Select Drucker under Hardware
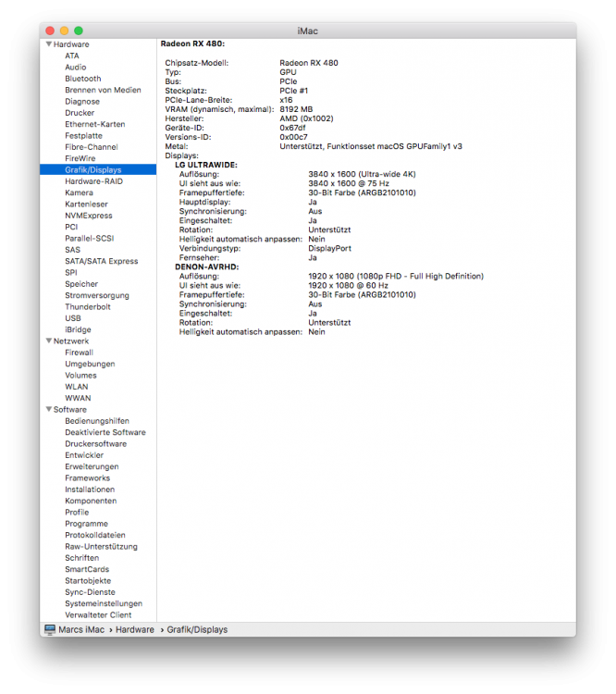This screenshot has height=694, width=616. coord(80,113)
